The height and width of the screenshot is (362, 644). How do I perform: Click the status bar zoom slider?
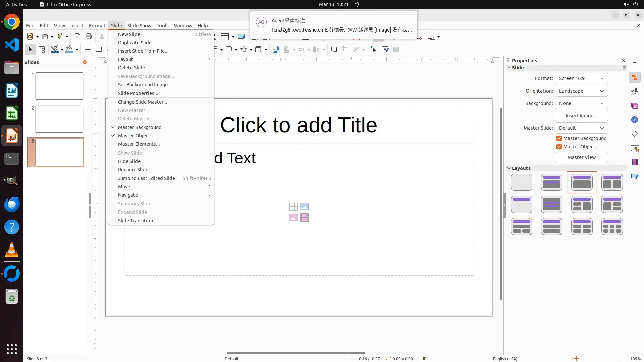pyautogui.click(x=604, y=359)
